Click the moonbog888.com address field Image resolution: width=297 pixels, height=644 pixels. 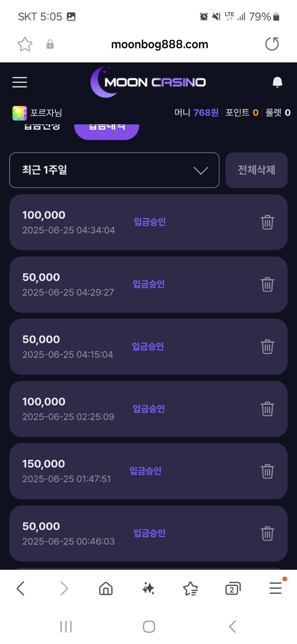pos(160,44)
